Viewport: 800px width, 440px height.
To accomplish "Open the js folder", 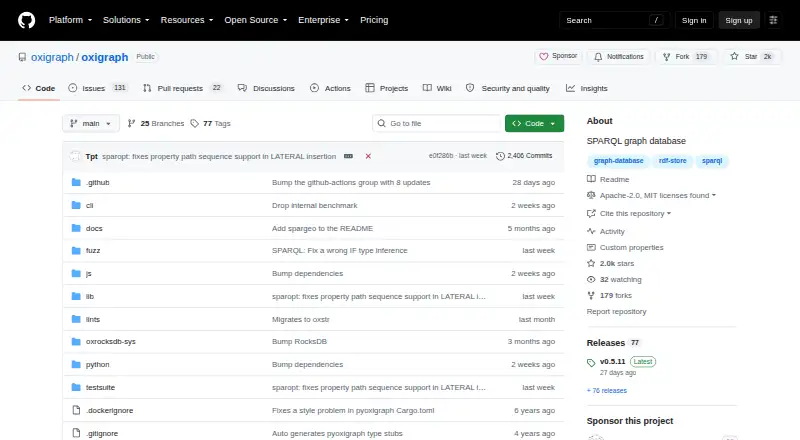I will [x=89, y=274].
